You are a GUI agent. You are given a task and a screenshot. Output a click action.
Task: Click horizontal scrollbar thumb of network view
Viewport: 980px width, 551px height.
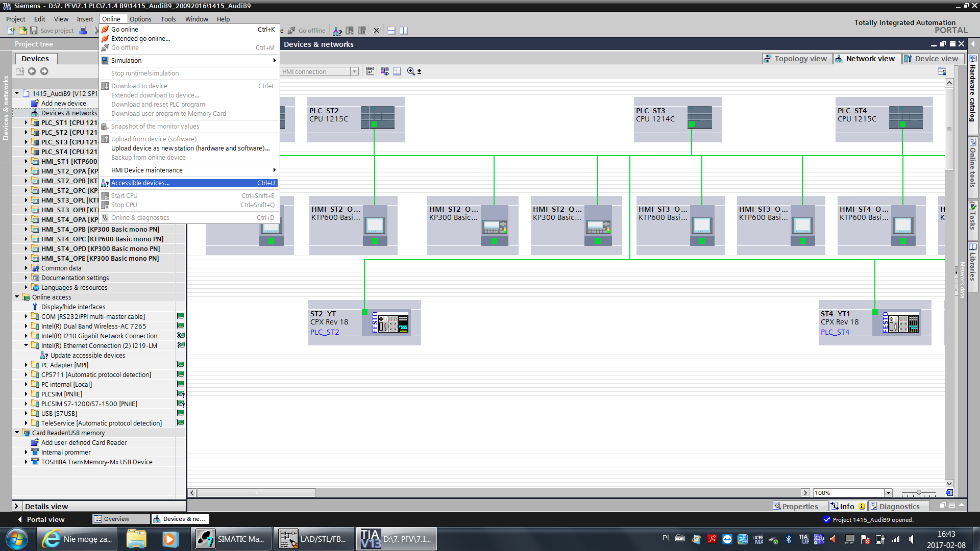click(x=256, y=493)
